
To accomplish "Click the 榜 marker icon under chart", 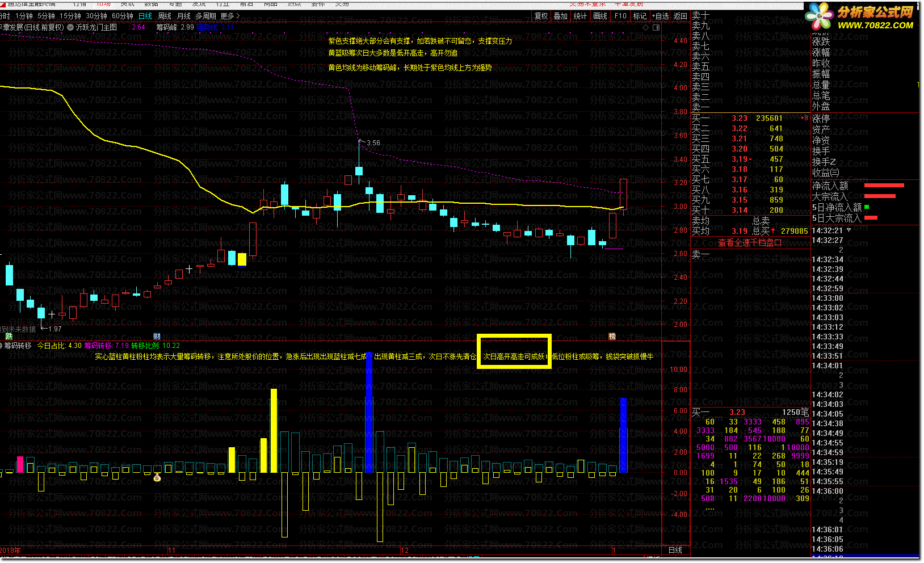I will pyautogui.click(x=612, y=337).
